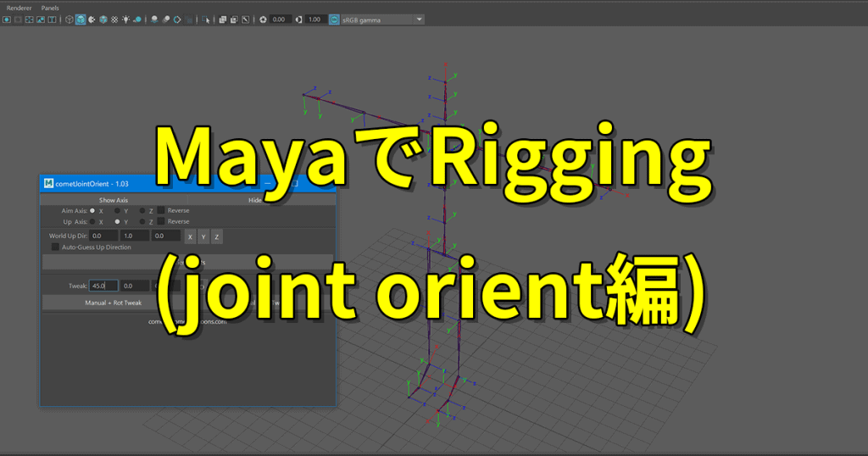Select Y radio button for Aim Axis
The image size is (868, 456).
tap(117, 210)
